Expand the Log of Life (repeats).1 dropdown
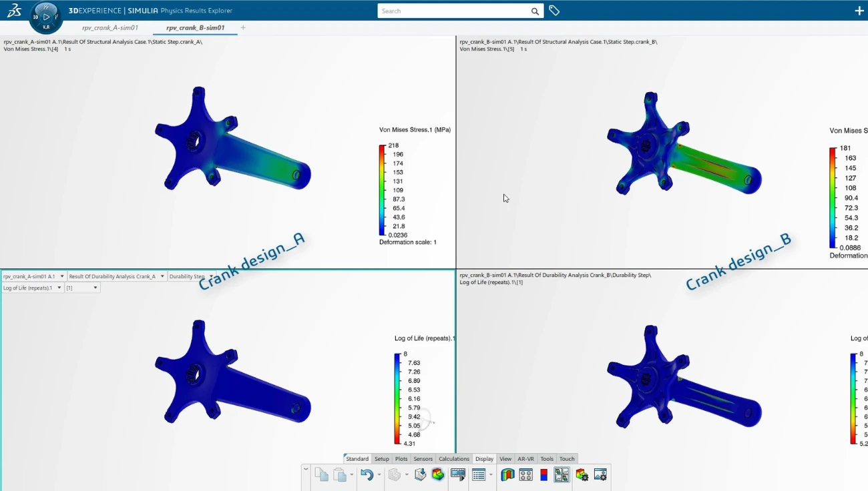Viewport: 868px width, 491px height. [x=32, y=288]
